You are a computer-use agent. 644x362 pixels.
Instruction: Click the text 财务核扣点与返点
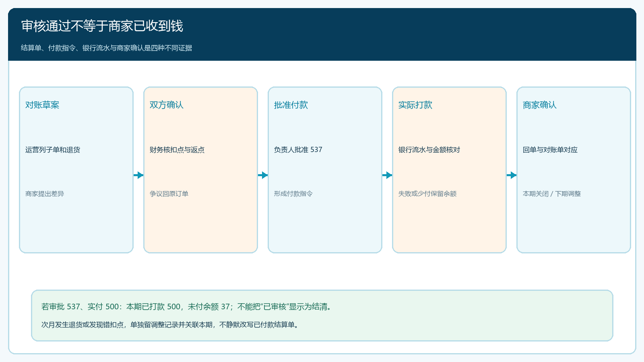[x=177, y=150]
